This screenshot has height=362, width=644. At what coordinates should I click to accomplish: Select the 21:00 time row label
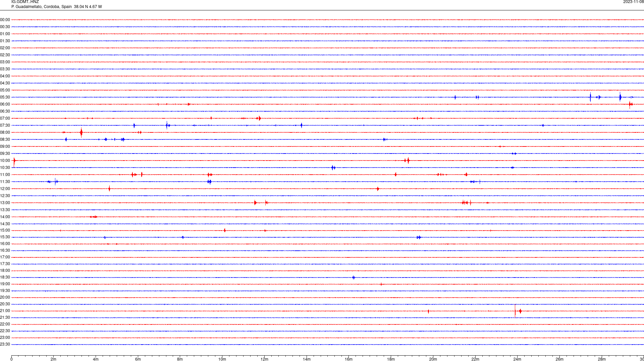click(x=5, y=311)
